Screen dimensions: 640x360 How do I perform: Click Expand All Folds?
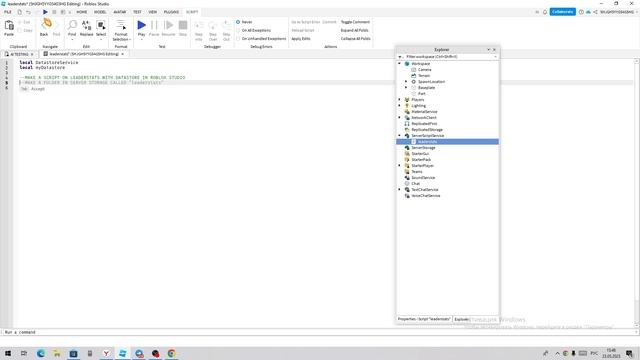(354, 30)
